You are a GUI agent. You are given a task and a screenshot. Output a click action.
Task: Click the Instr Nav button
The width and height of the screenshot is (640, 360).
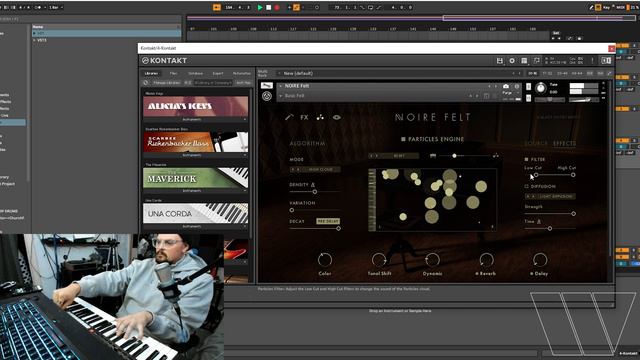click(x=243, y=83)
